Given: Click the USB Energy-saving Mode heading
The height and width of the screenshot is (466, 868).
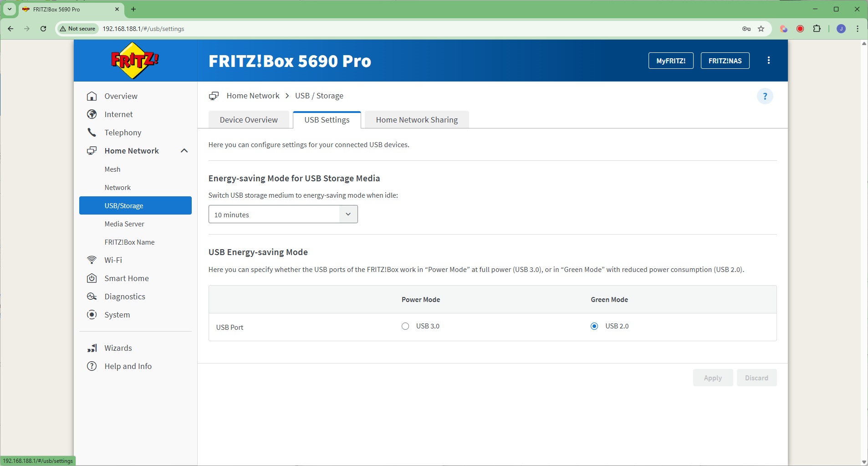Looking at the screenshot, I should (258, 252).
